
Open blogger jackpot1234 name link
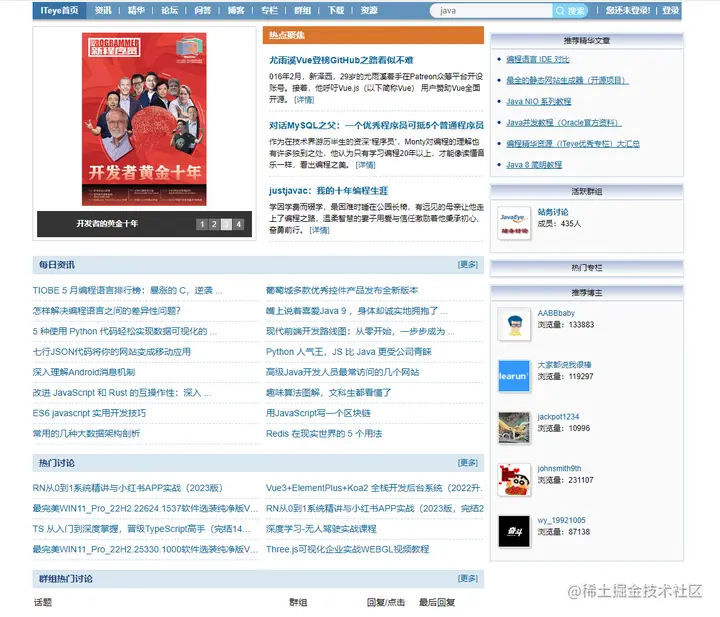pos(558,417)
